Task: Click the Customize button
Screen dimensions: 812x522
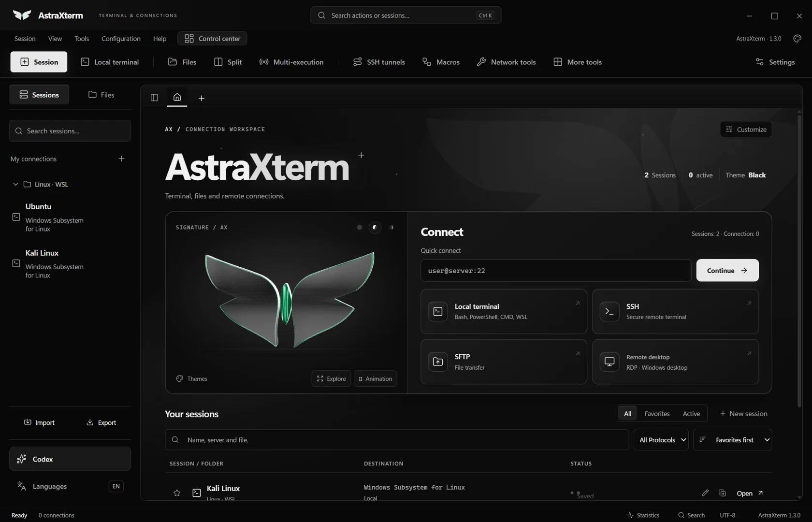Action: [x=746, y=129]
